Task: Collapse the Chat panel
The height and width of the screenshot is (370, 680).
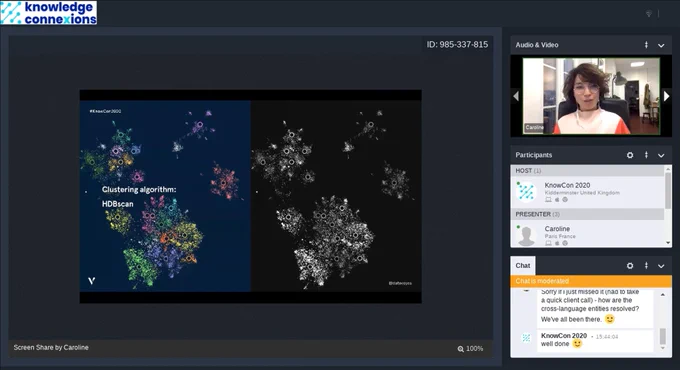Action: [661, 266]
